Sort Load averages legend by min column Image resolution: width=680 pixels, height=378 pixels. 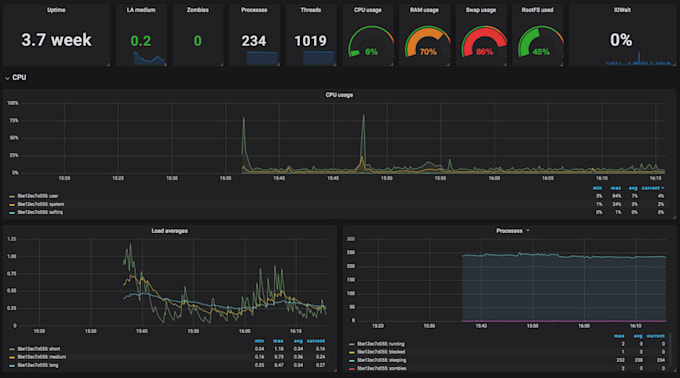tap(259, 341)
